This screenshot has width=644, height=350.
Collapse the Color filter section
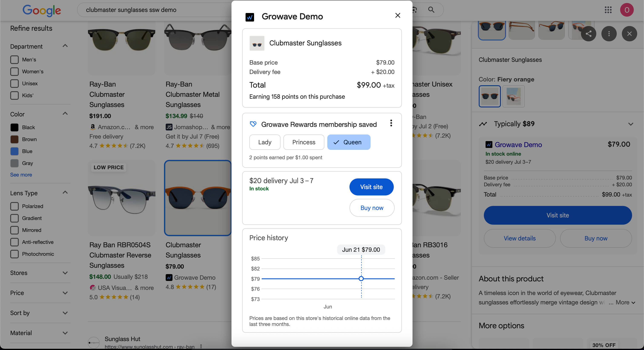[65, 114]
